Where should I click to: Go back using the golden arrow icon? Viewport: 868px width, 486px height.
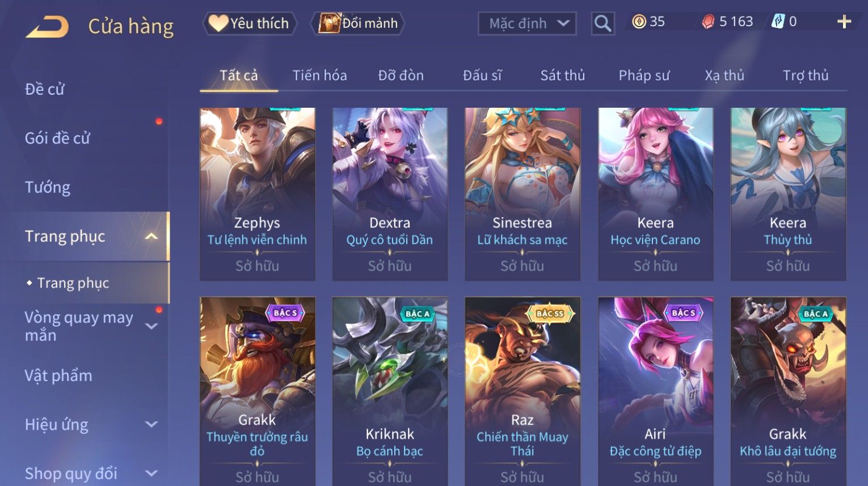(x=47, y=27)
